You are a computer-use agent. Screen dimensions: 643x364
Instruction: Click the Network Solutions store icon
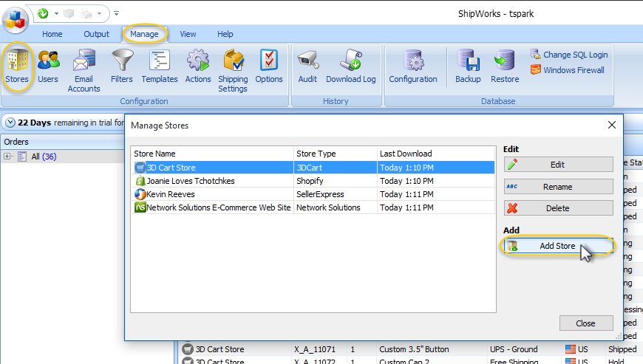pyautogui.click(x=140, y=207)
